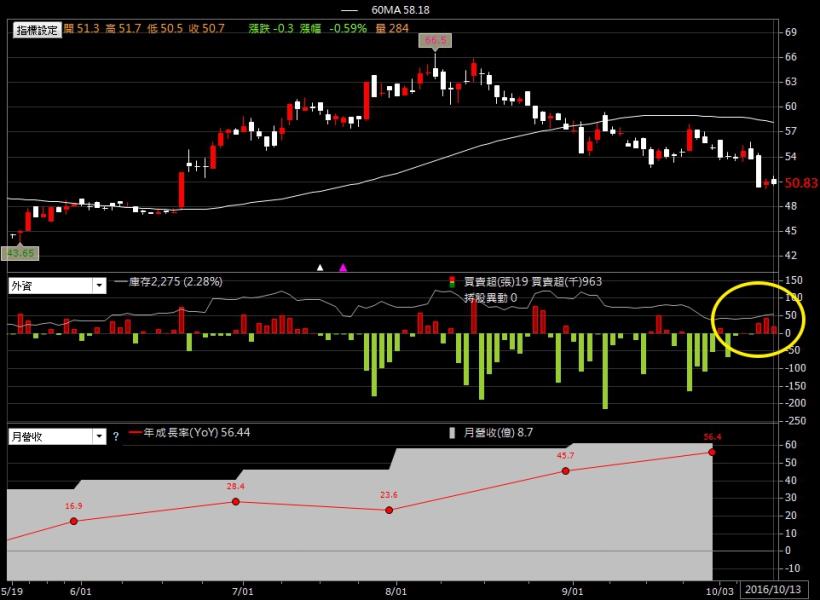Select the 23.6 YoY data point

click(389, 510)
